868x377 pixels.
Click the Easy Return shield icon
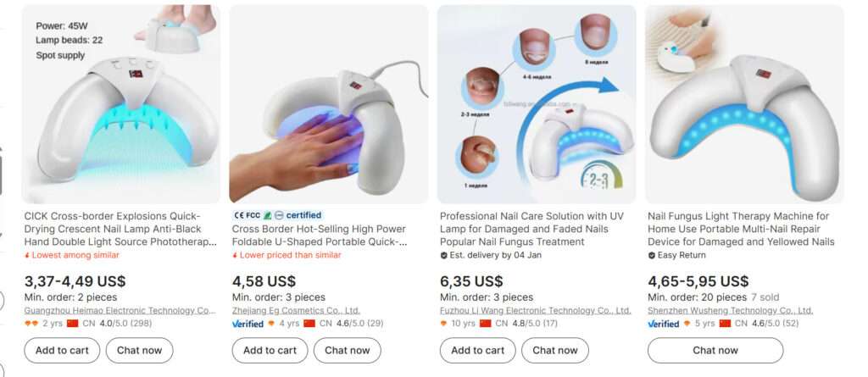652,255
